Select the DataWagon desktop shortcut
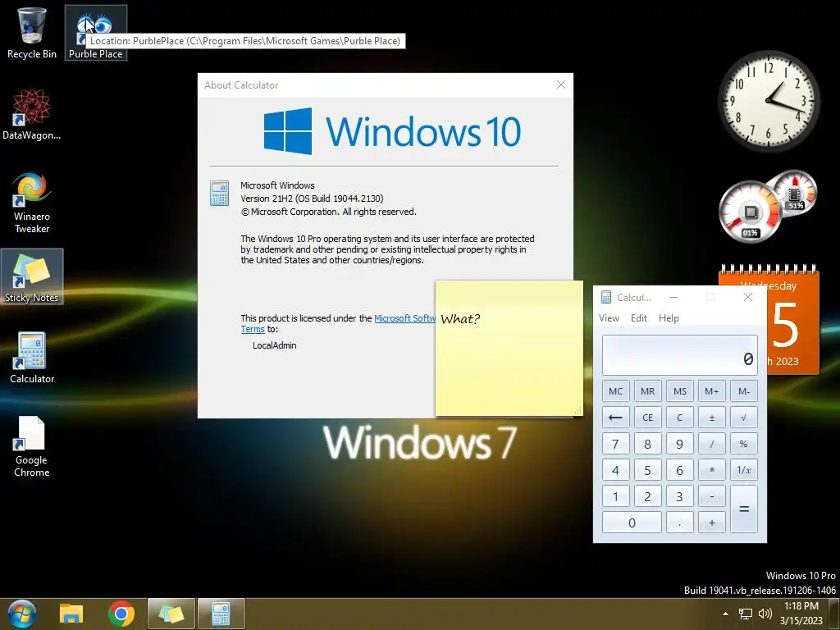The image size is (840, 630). (32, 115)
